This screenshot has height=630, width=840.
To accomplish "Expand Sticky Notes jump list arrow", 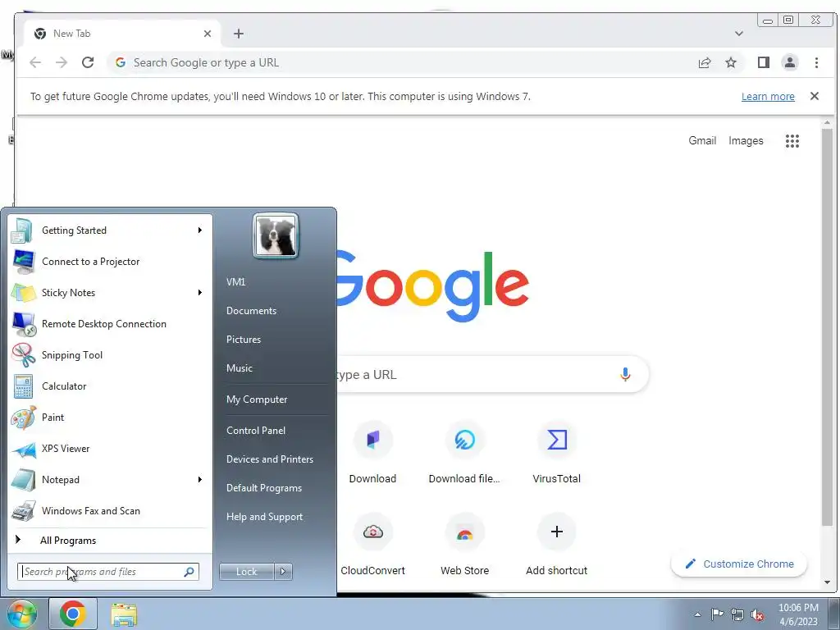I will [x=200, y=293].
